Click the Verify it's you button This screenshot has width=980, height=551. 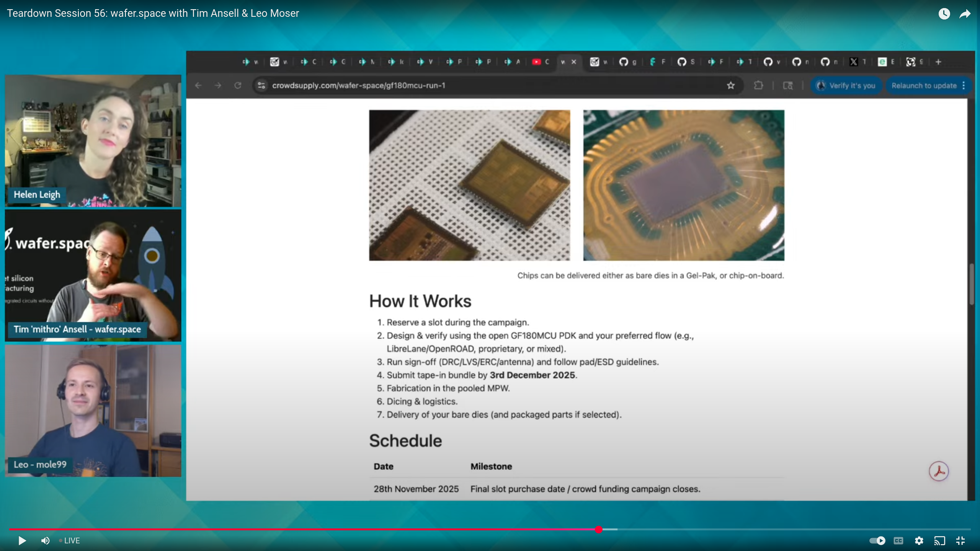click(x=846, y=85)
